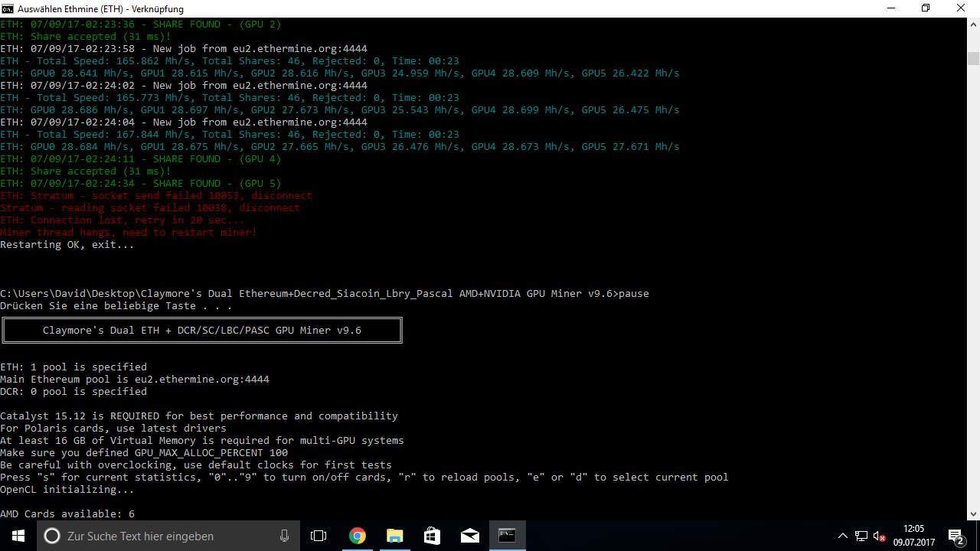Click the console scrollbar down arrow
The width and height of the screenshot is (980, 551).
(x=973, y=514)
